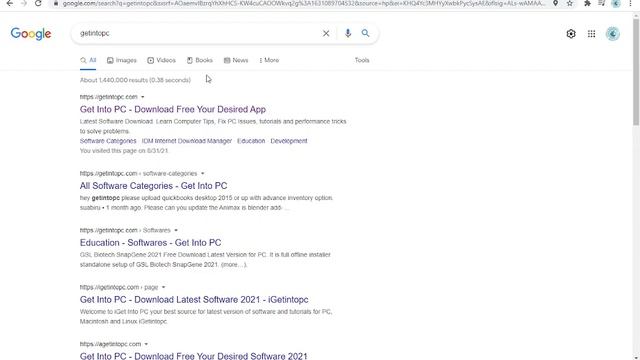Screen dimensions: 640x360
Task: Start voice search with the microphone icon
Action: tap(348, 33)
